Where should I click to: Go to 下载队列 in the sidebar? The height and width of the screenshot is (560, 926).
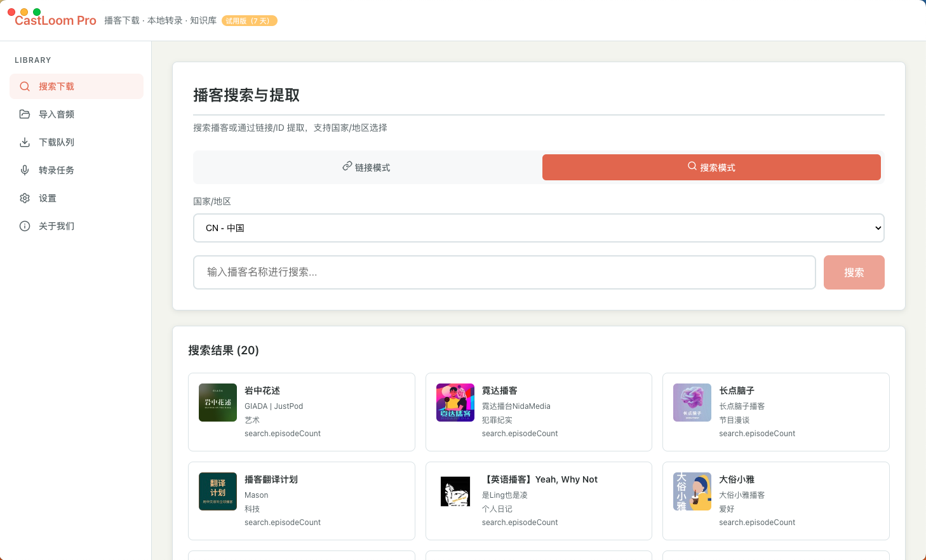click(x=76, y=142)
